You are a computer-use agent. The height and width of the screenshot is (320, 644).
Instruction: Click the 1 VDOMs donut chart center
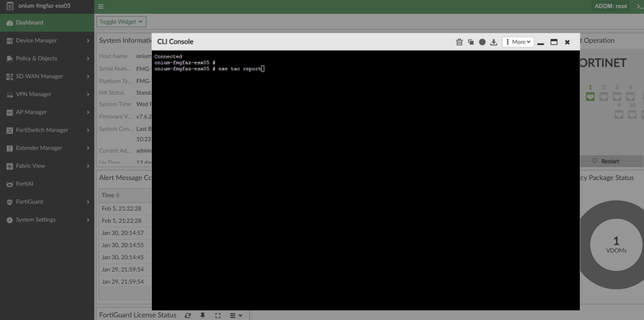tap(616, 244)
